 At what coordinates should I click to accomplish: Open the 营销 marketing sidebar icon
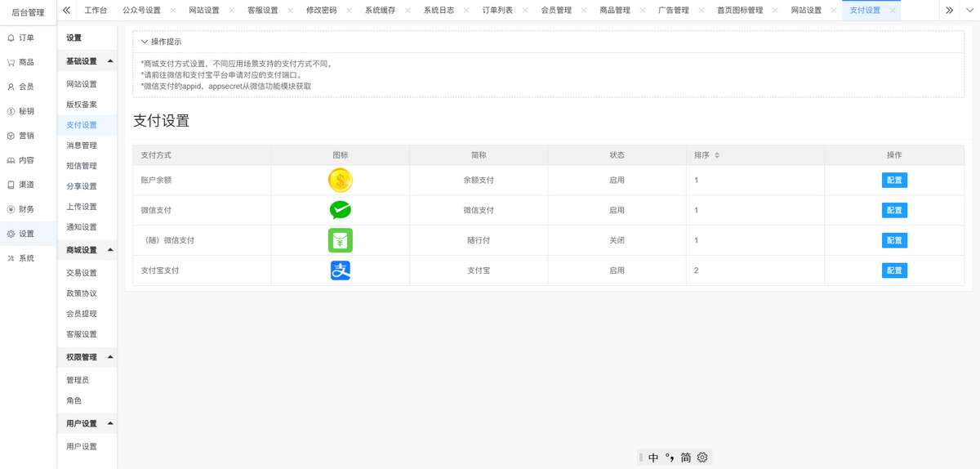[x=11, y=136]
